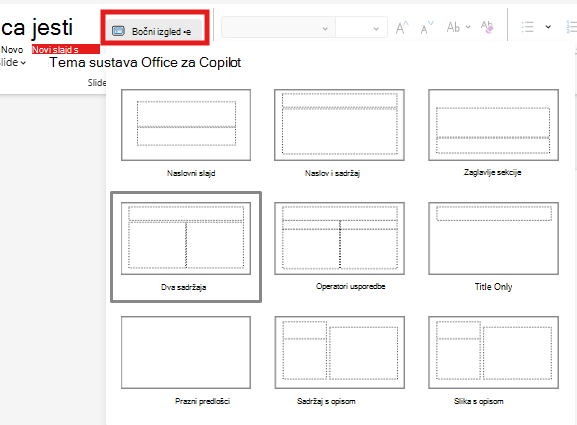Choose the Prazni predlošci blank layout

point(186,360)
